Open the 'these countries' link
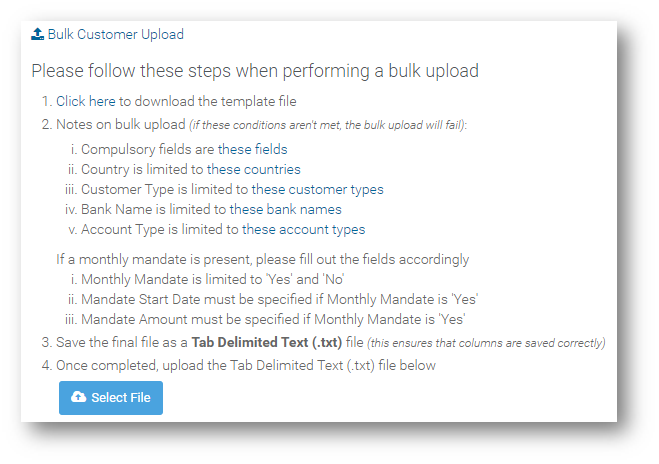The width and height of the screenshot is (659, 464). click(253, 169)
